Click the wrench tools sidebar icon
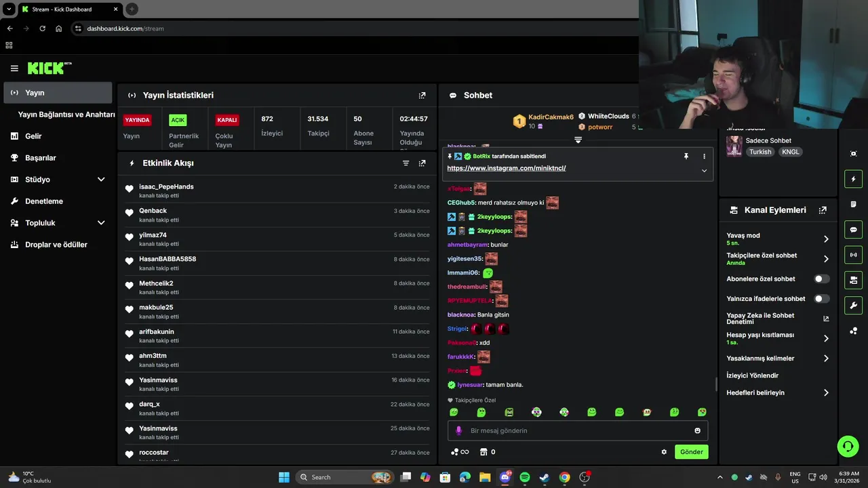This screenshot has width=868, height=488. pyautogui.click(x=853, y=305)
